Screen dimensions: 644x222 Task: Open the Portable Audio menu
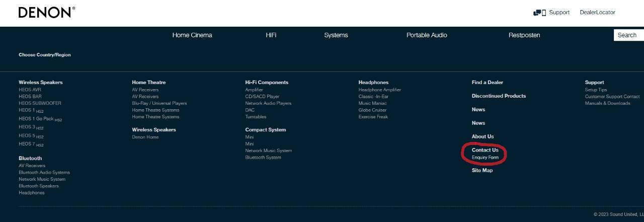tap(427, 35)
